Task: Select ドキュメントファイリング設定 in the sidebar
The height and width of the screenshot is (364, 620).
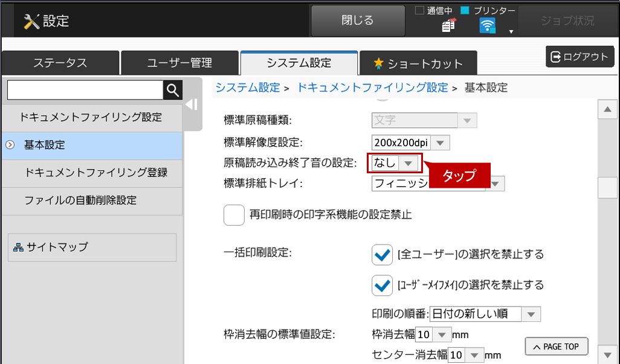Action: (x=92, y=117)
